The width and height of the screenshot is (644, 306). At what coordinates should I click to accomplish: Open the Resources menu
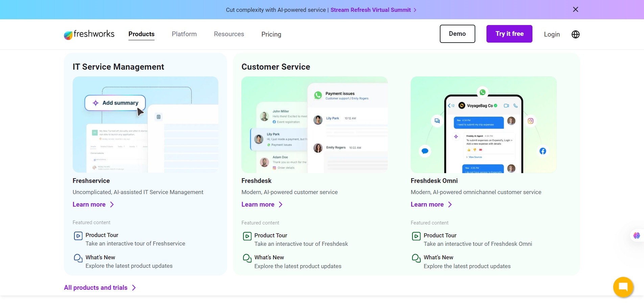(x=229, y=34)
